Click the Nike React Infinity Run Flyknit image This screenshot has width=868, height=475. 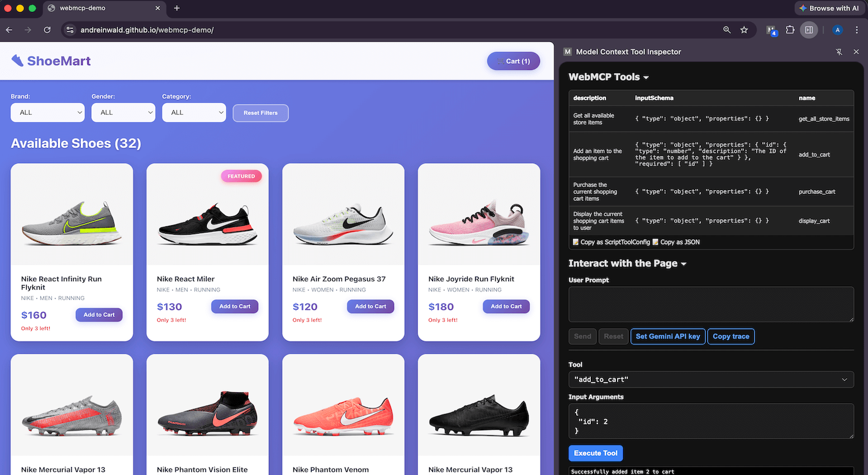point(72,215)
